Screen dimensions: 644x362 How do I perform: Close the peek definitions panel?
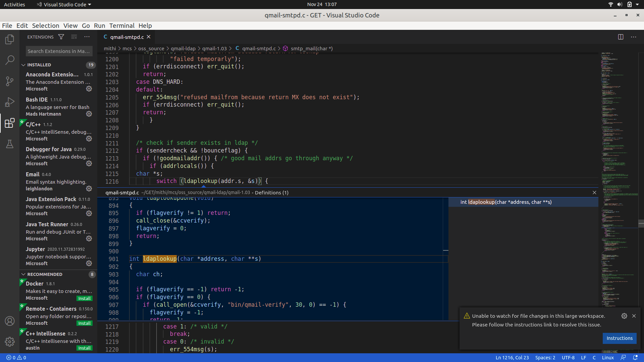point(594,192)
